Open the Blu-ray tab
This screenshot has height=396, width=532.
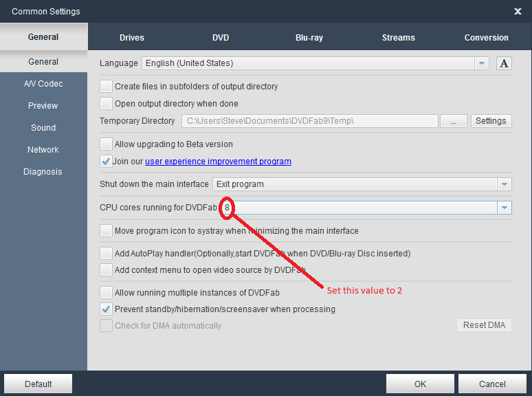[x=309, y=37]
